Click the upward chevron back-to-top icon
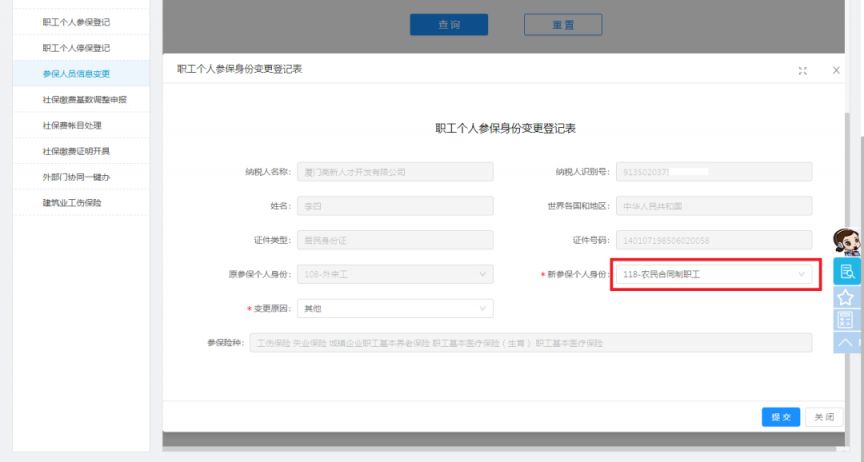The width and height of the screenshot is (864, 462). (846, 343)
